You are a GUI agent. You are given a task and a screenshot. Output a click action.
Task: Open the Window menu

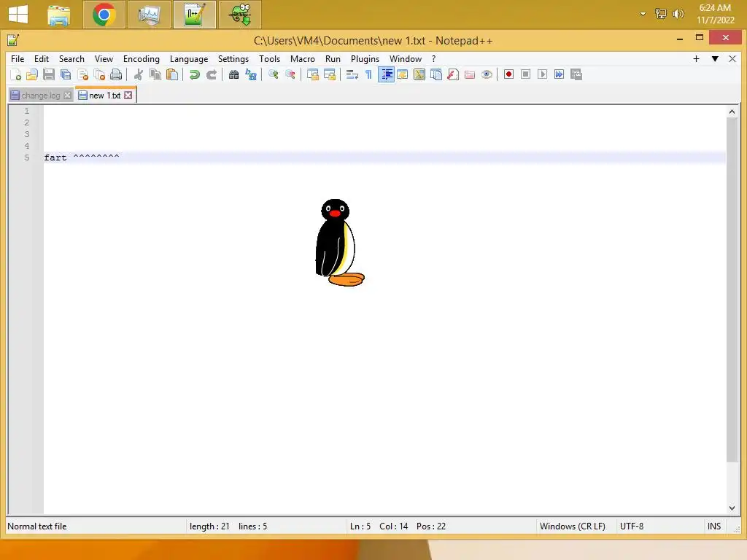[x=406, y=59]
